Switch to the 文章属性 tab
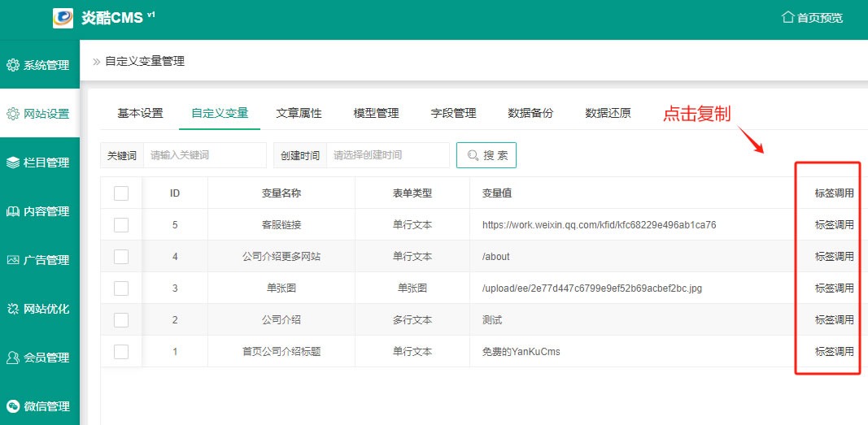Image resolution: width=868 pixels, height=425 pixels. [299, 113]
